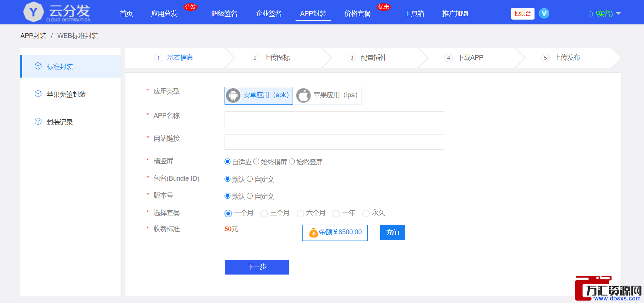Click the gold coin balance icon

click(x=313, y=232)
